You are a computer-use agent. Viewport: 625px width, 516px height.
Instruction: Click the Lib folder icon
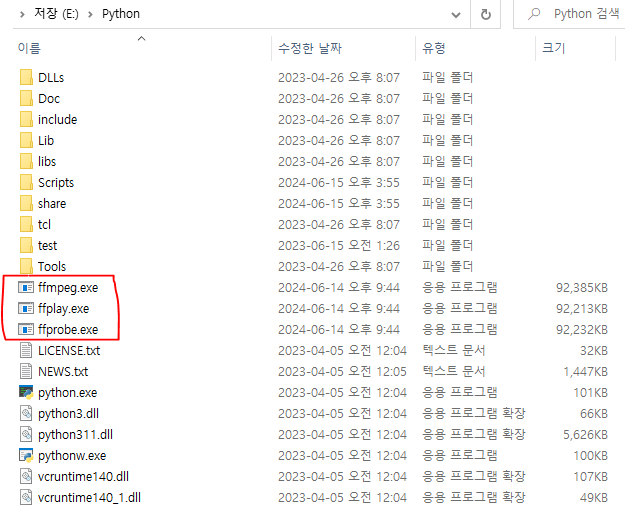pos(26,140)
